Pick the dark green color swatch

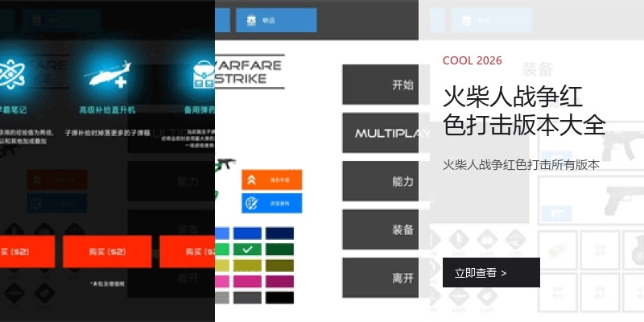[x=279, y=250]
